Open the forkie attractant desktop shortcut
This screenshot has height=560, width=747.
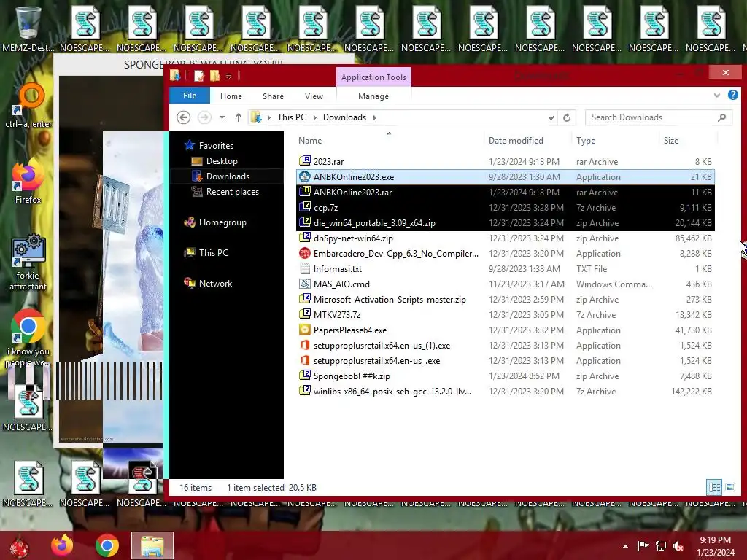(28, 262)
